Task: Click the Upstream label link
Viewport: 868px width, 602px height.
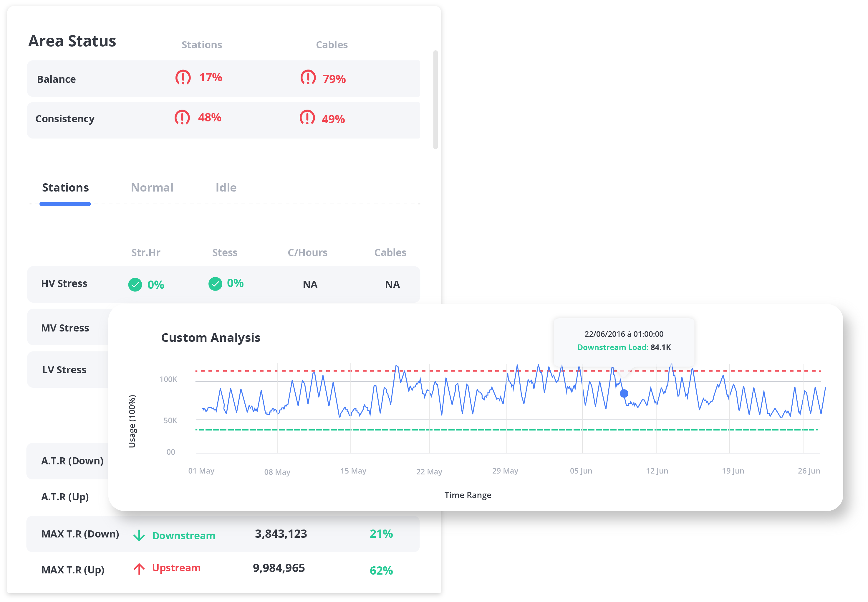Action: click(176, 568)
